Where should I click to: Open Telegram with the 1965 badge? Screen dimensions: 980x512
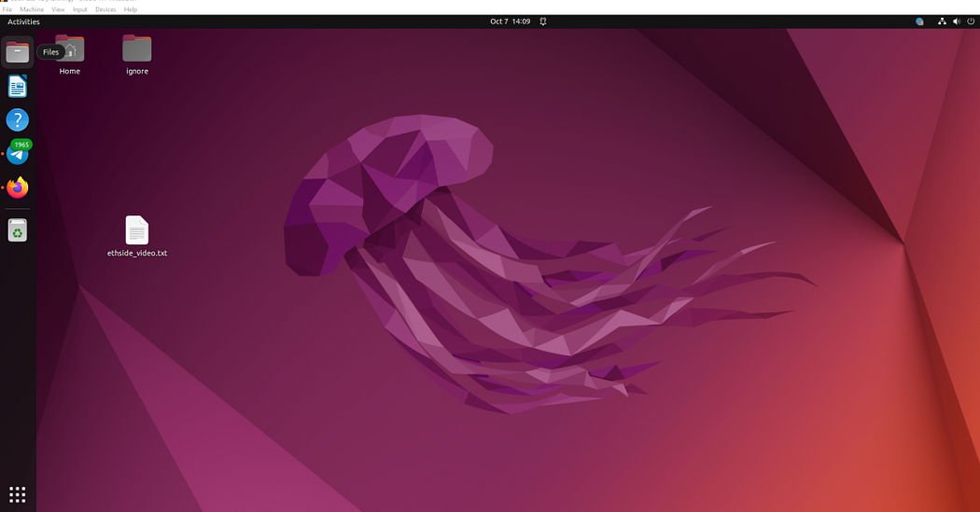coord(18,154)
